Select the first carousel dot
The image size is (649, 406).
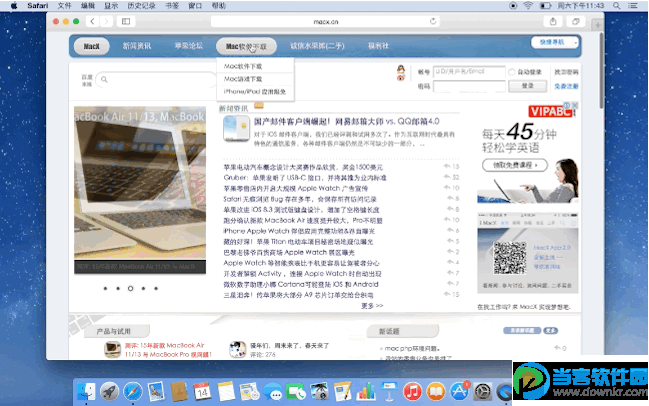coord(105,288)
